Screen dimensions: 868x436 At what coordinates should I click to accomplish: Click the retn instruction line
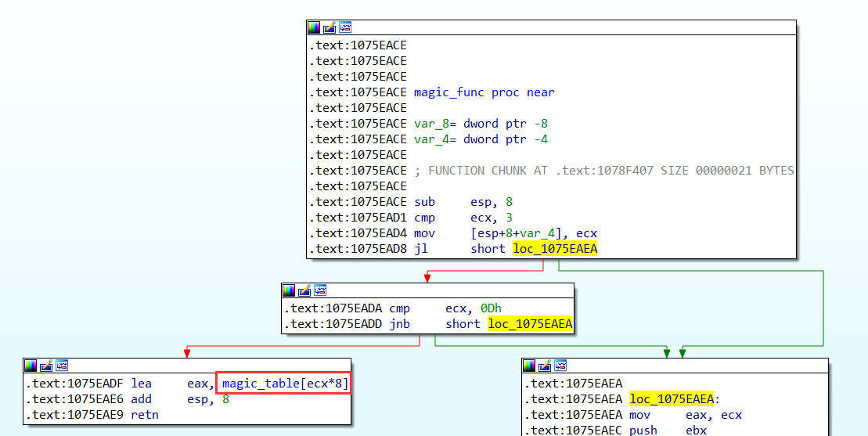144,415
